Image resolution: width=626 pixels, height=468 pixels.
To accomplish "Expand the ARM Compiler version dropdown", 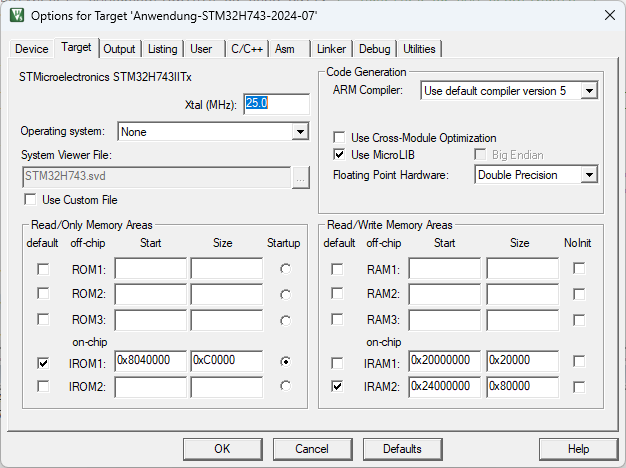I will (509, 91).
